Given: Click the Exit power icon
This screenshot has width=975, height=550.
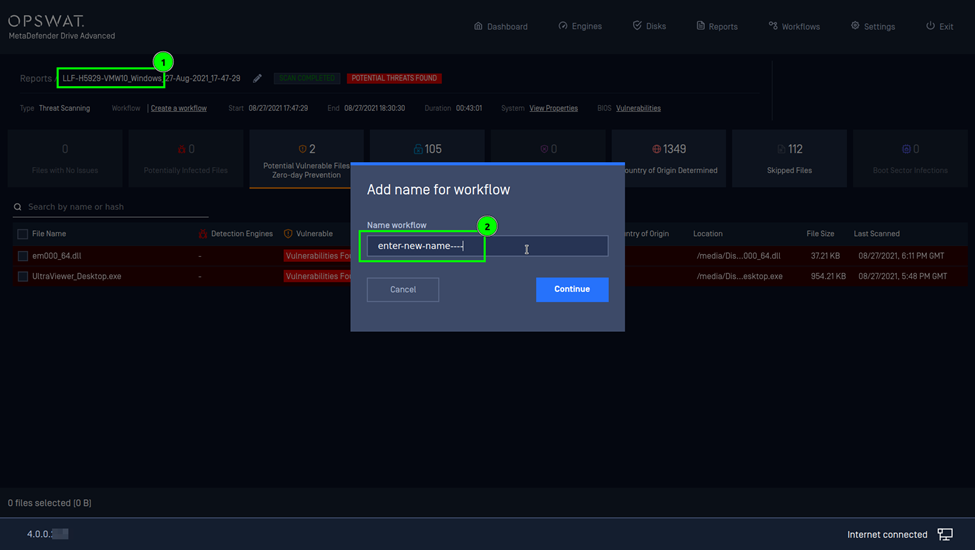Looking at the screenshot, I should point(930,25).
